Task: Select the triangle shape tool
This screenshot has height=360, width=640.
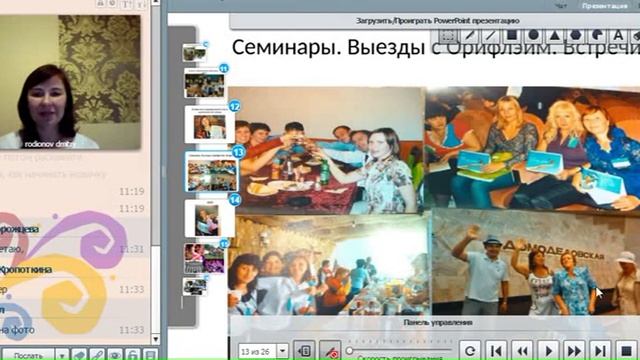Action: (x=554, y=36)
